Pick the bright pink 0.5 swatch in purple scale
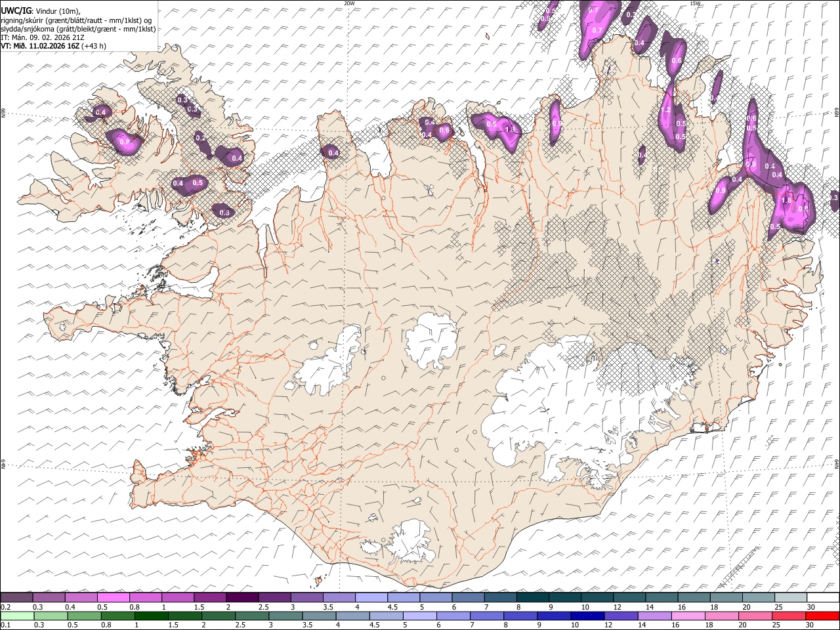 [x=113, y=597]
